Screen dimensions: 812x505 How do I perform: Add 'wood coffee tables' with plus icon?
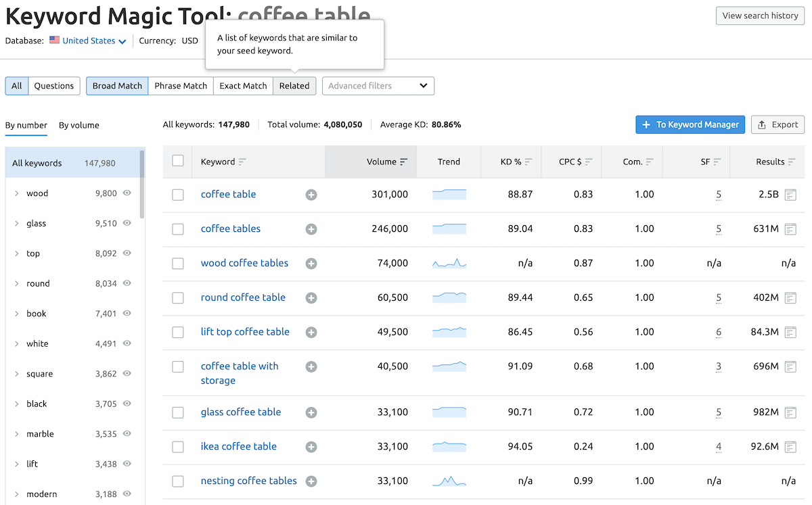coord(311,264)
